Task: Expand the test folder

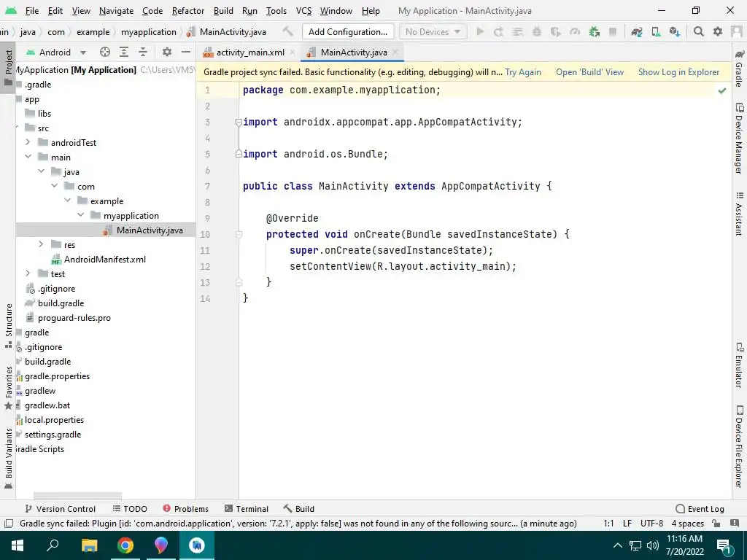Action: click(x=28, y=273)
